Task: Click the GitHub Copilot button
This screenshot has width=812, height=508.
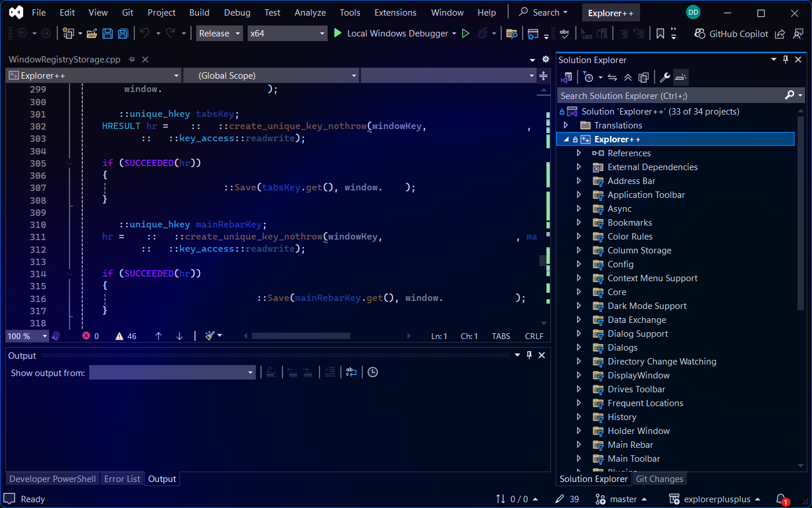Action: (732, 34)
